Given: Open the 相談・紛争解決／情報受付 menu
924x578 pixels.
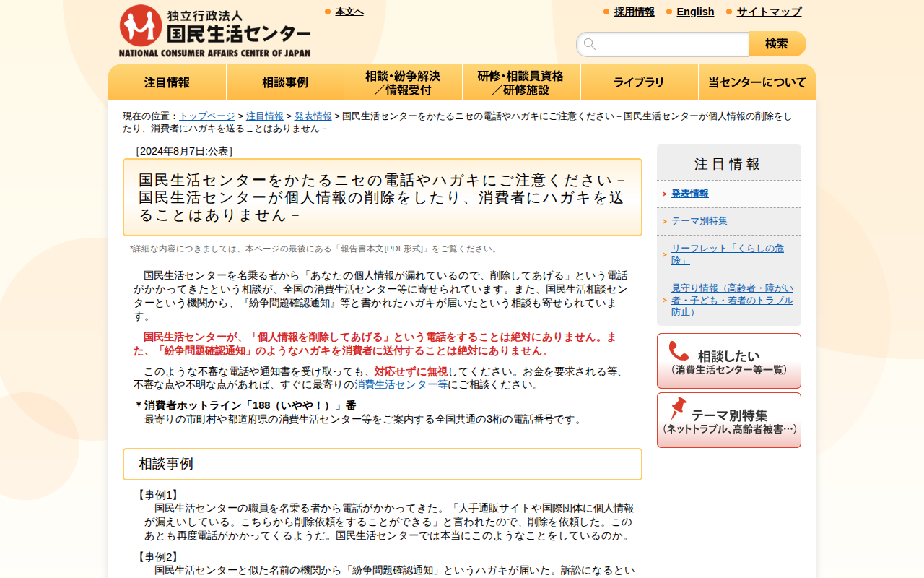Looking at the screenshot, I should point(403,82).
